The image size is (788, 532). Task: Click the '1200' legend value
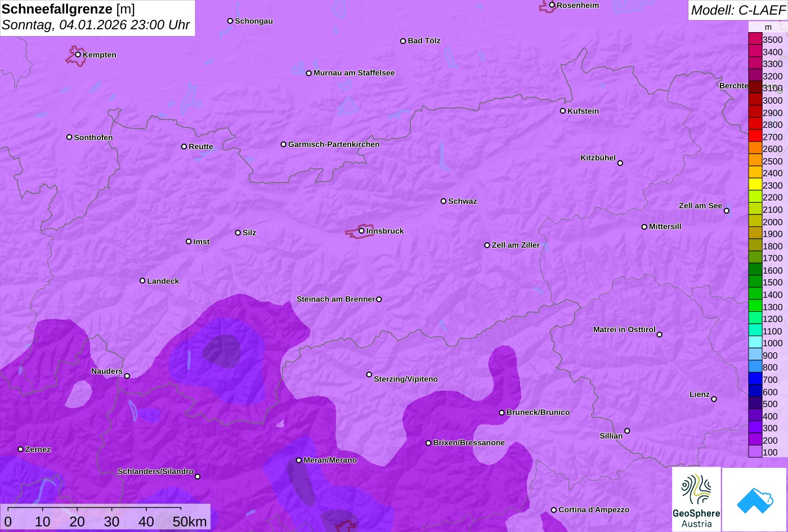[x=773, y=319]
